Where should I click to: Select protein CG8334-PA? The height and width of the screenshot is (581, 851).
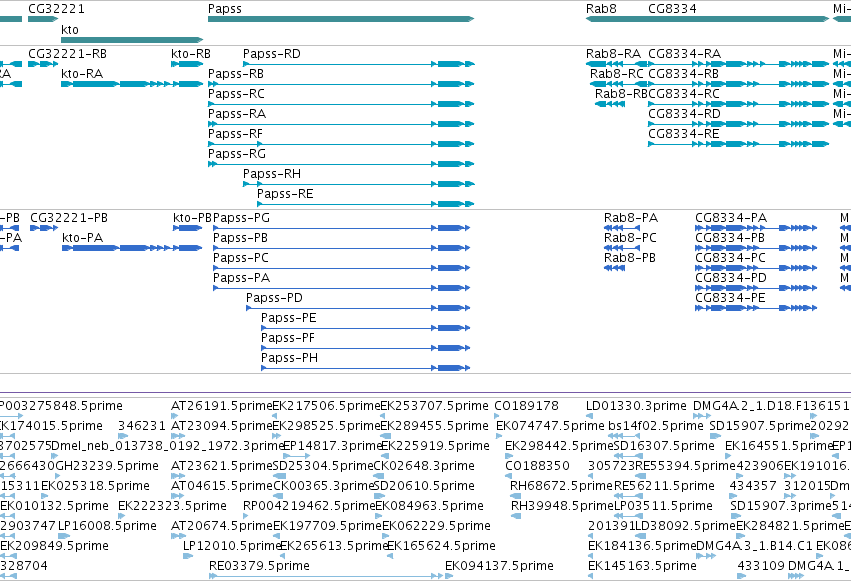(756, 228)
